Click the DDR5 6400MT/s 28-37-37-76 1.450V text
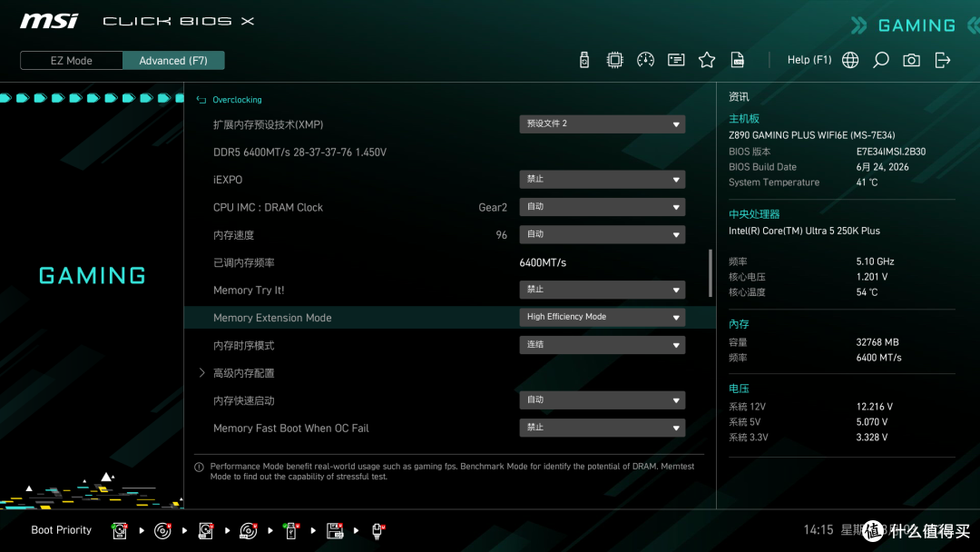 tap(300, 152)
